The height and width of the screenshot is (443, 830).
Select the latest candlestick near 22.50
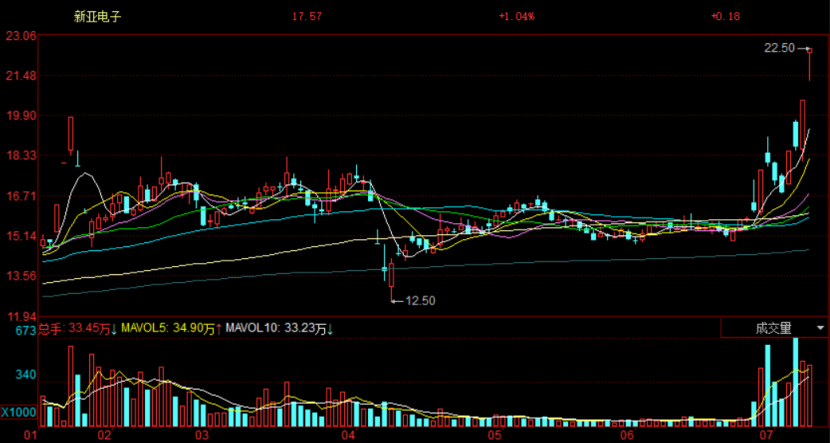point(809,64)
